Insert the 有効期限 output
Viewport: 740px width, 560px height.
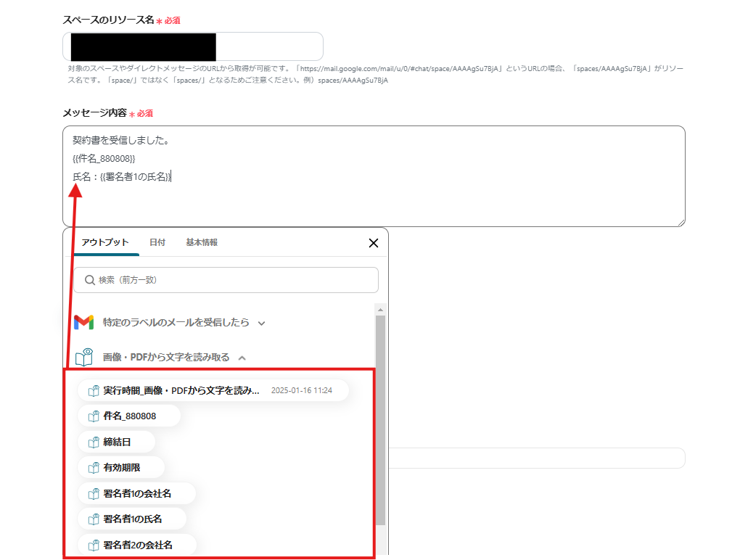tap(121, 468)
